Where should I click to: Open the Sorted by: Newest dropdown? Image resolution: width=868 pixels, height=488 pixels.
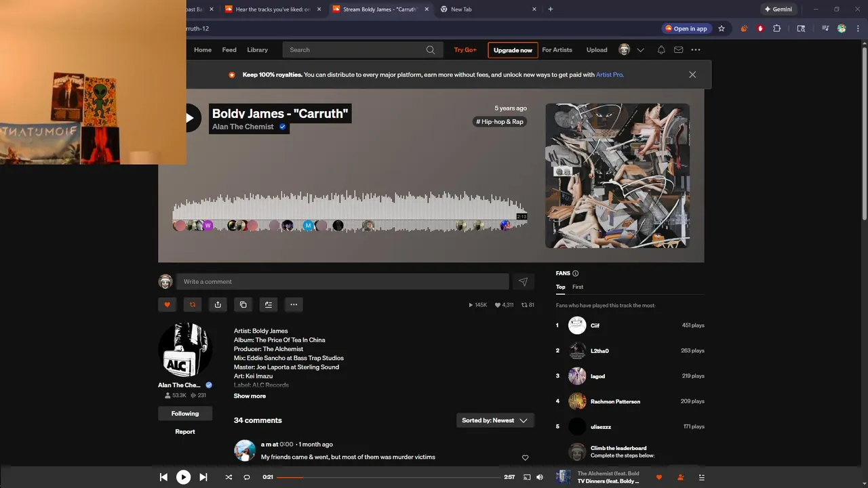495,420
